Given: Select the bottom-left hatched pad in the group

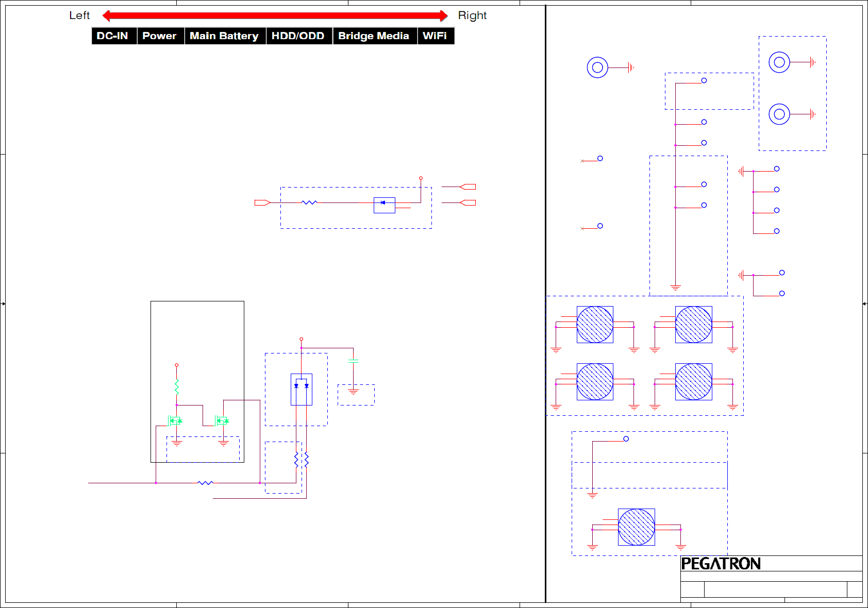Looking at the screenshot, I should point(595,382).
